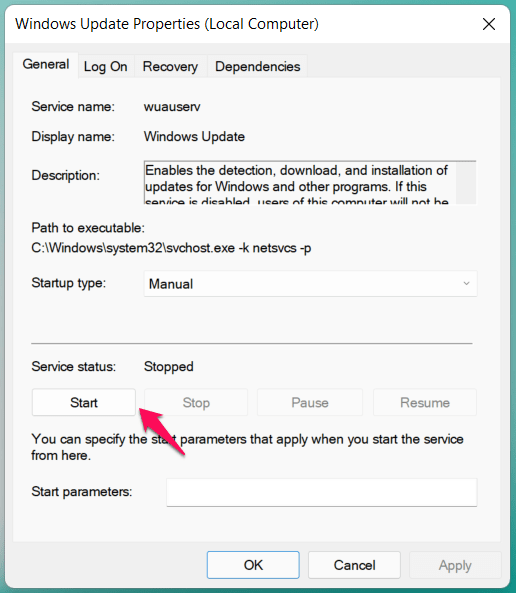Screen dimensions: 516x593
Task: Cancel the properties dialog
Action: tap(354, 565)
